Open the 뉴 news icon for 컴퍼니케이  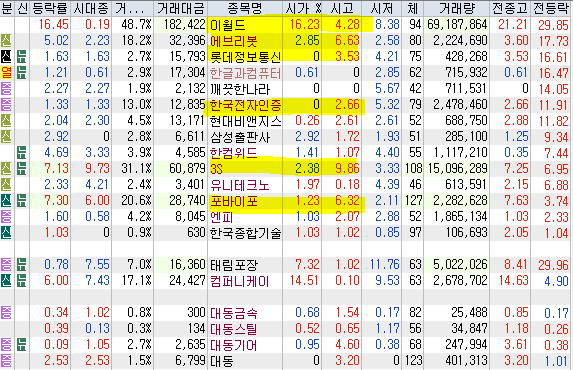point(22,281)
